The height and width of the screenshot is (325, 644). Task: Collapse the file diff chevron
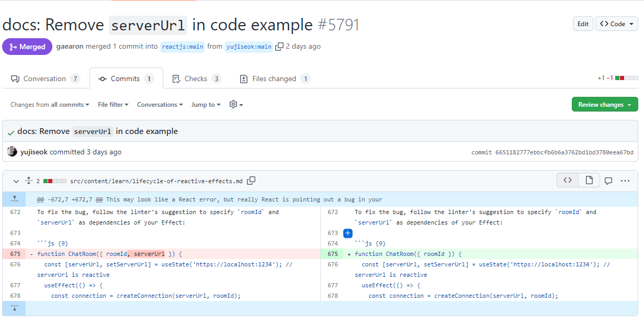click(x=16, y=181)
